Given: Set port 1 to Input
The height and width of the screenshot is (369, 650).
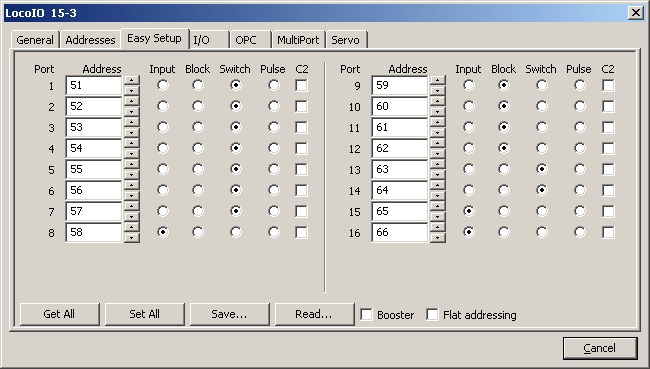Looking at the screenshot, I should tap(163, 85).
